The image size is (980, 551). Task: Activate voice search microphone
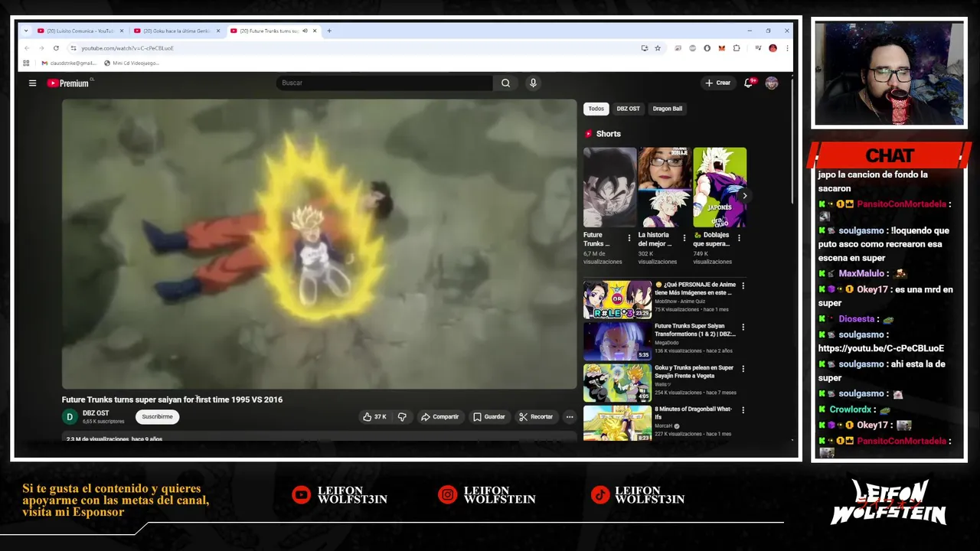[x=533, y=83]
